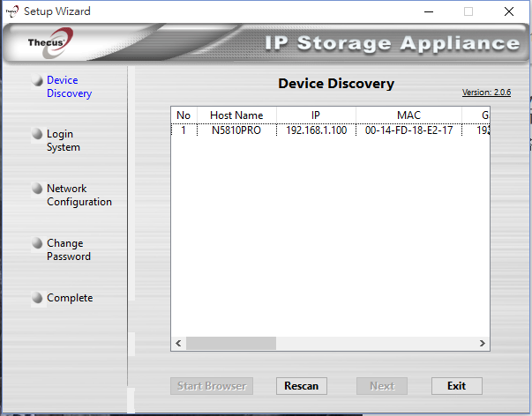Select the 00-14-FD-18-E2-17 MAC cell
The image size is (532, 416).
click(408, 130)
